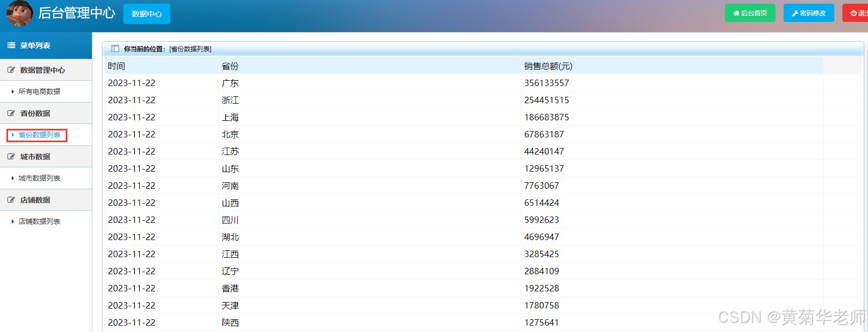Click the 店铺数据 edit icon
The image size is (868, 332).
click(x=11, y=200)
